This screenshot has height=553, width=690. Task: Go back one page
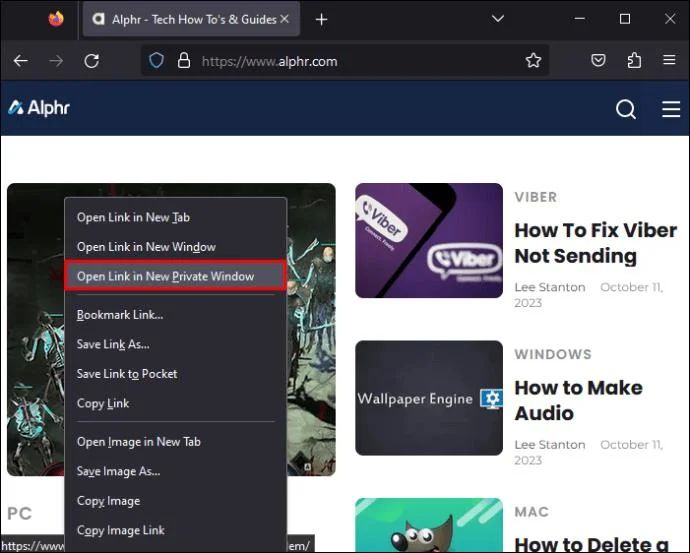point(21,61)
